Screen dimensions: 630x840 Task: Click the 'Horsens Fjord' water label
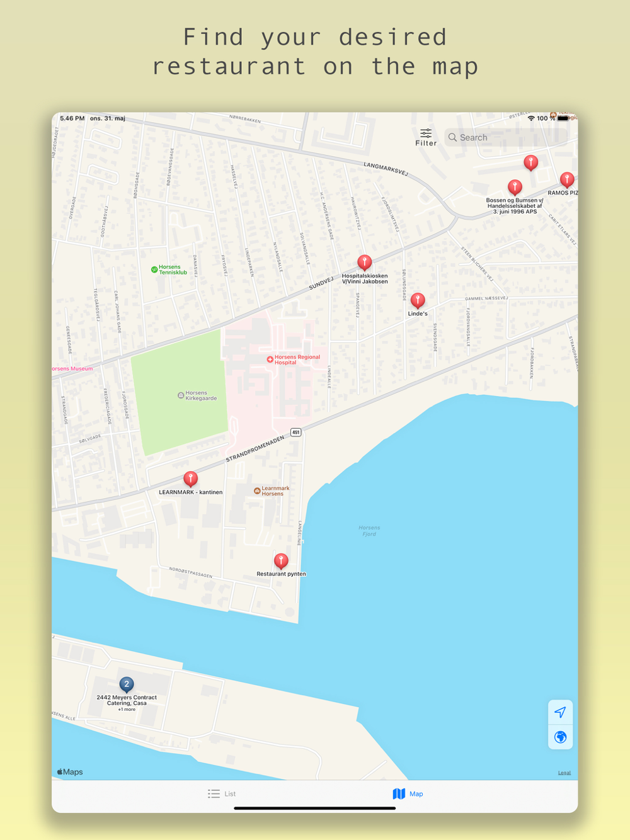(x=369, y=531)
